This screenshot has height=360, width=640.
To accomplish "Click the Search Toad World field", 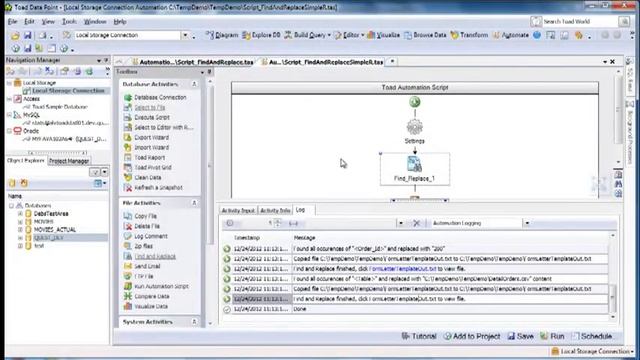I will pyautogui.click(x=580, y=22).
